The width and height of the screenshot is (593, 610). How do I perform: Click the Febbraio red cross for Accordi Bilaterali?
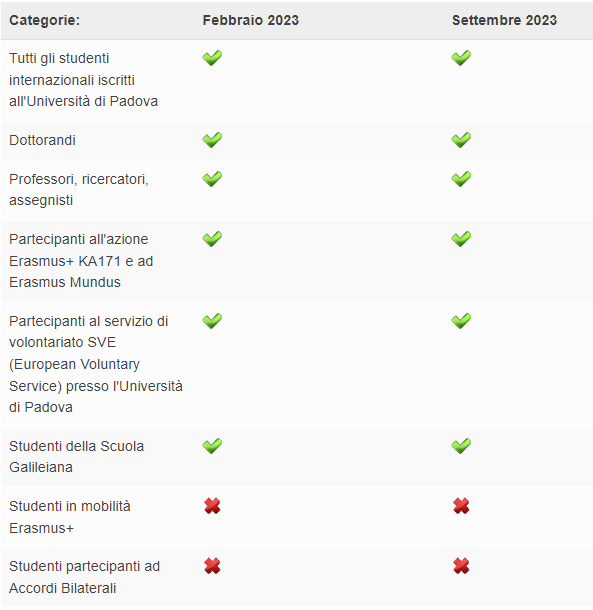[212, 566]
